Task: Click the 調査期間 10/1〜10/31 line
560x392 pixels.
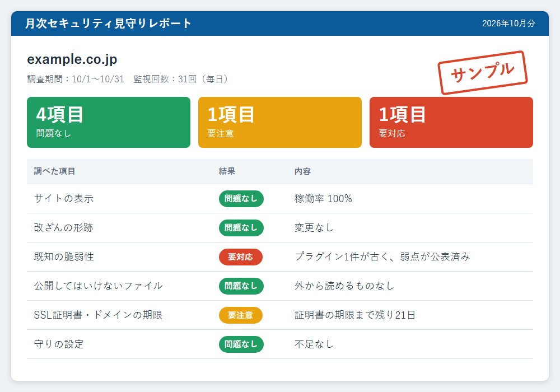Action: tap(76, 79)
